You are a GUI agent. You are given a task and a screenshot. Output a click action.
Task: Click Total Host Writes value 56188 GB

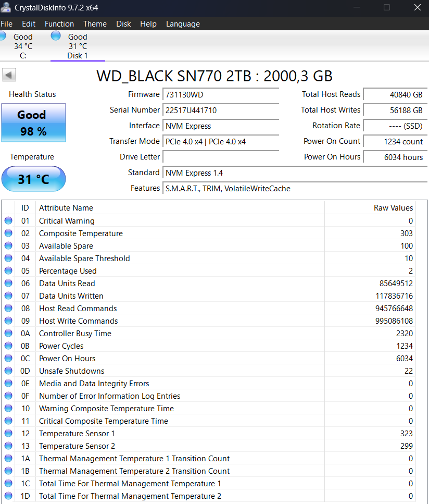tap(396, 110)
